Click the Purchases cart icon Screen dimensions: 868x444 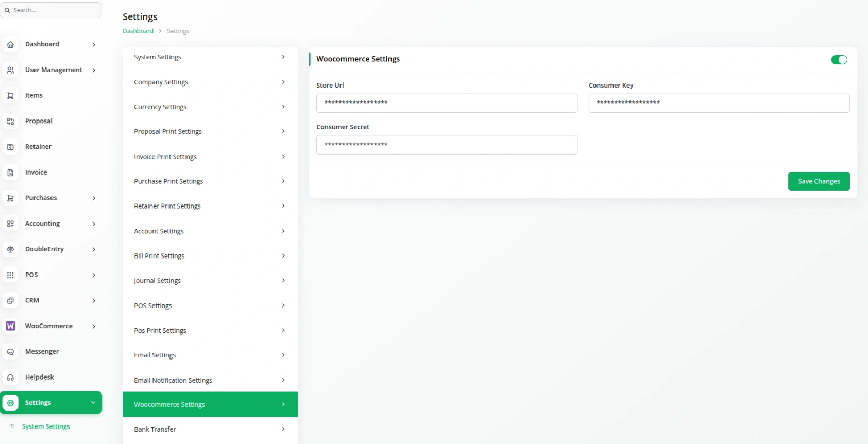coord(10,198)
